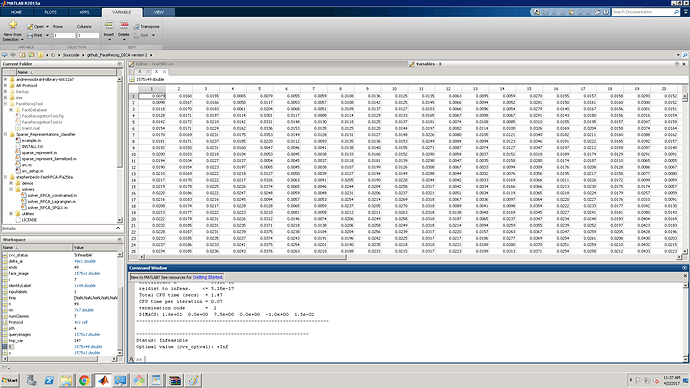Viewport: 690px width, 388px height.
Task: Open Windows Explorer from the taskbar
Action: (x=66, y=380)
